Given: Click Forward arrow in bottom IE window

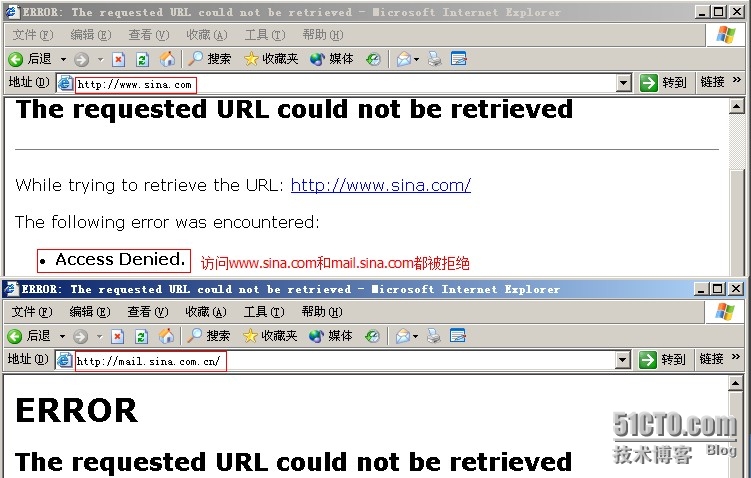Looking at the screenshot, I should pyautogui.click(x=80, y=337).
